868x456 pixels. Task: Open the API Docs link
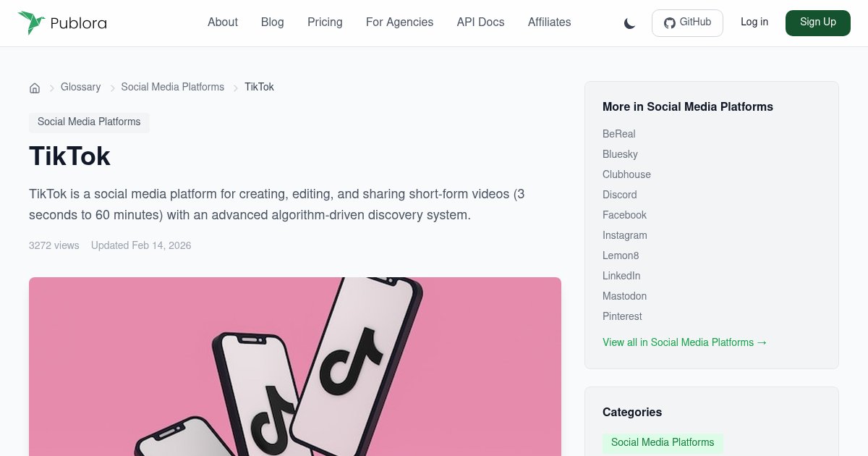click(481, 22)
